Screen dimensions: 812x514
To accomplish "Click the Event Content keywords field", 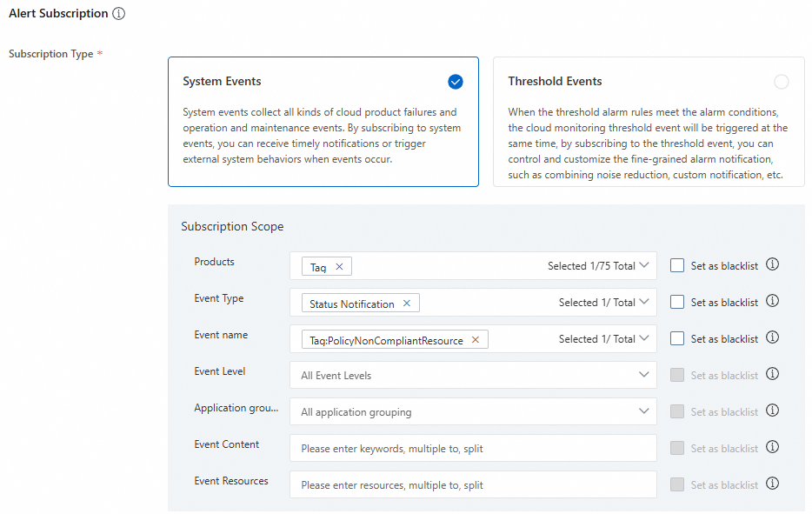I will [x=473, y=449].
